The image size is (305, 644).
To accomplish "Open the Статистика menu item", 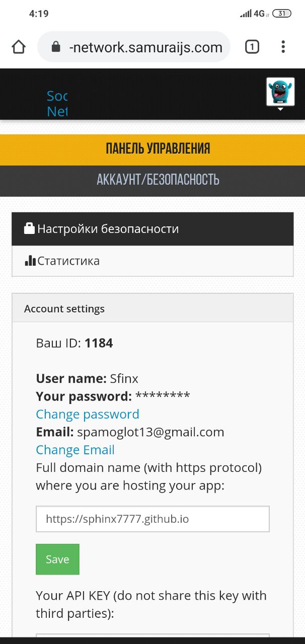I will click(x=68, y=261).
